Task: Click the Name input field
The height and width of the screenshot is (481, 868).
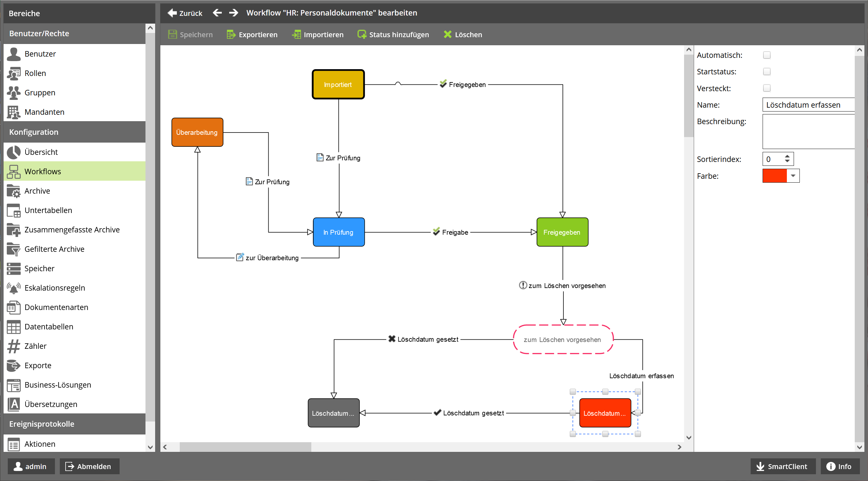Action: pyautogui.click(x=809, y=105)
